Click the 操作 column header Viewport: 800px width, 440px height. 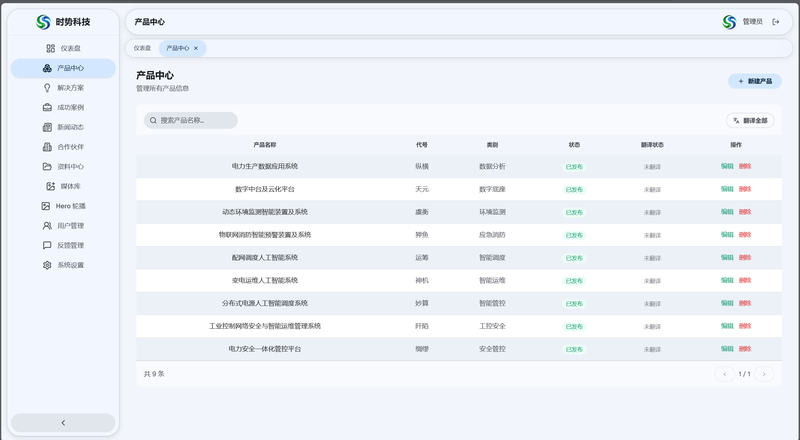[x=736, y=145]
